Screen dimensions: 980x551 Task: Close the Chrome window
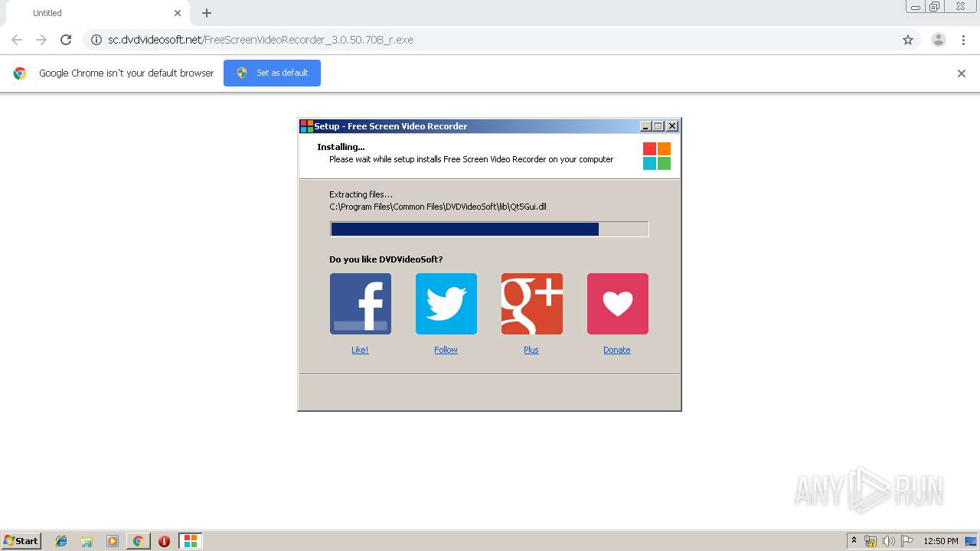pyautogui.click(x=960, y=7)
